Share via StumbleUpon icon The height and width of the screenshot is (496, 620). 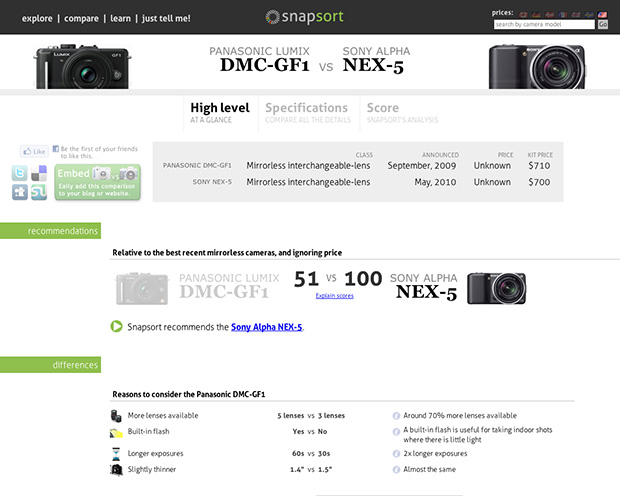pos(39,192)
